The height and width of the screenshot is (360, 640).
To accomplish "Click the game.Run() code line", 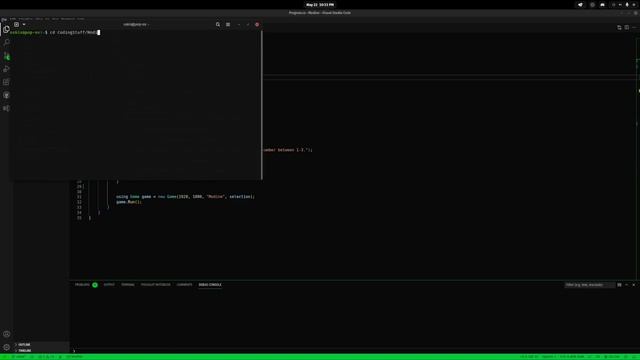I will [x=129, y=202].
